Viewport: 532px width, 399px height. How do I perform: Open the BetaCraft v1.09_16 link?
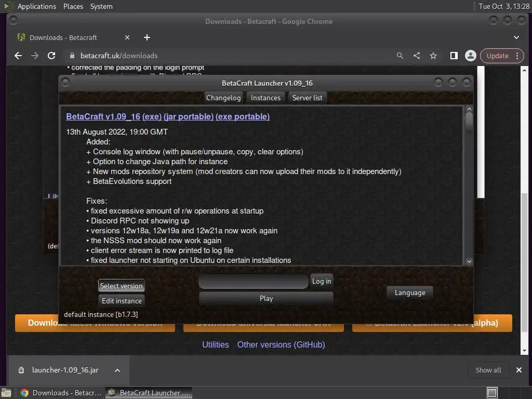(103, 116)
